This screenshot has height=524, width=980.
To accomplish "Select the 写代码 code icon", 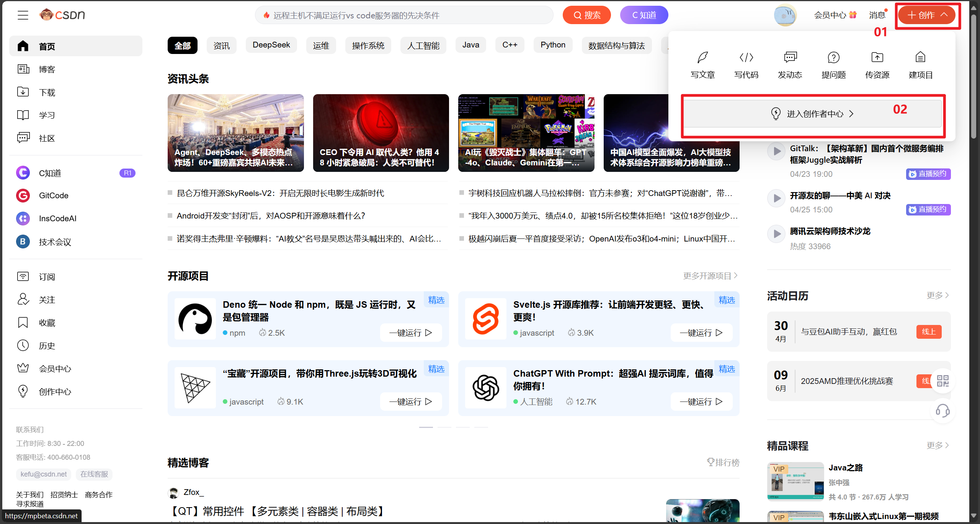I will [x=746, y=57].
